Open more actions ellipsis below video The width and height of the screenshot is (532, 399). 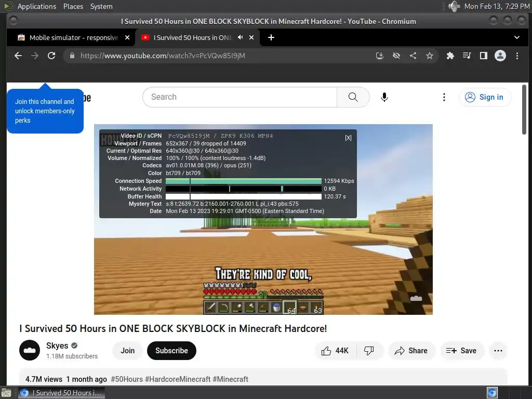[x=498, y=351]
